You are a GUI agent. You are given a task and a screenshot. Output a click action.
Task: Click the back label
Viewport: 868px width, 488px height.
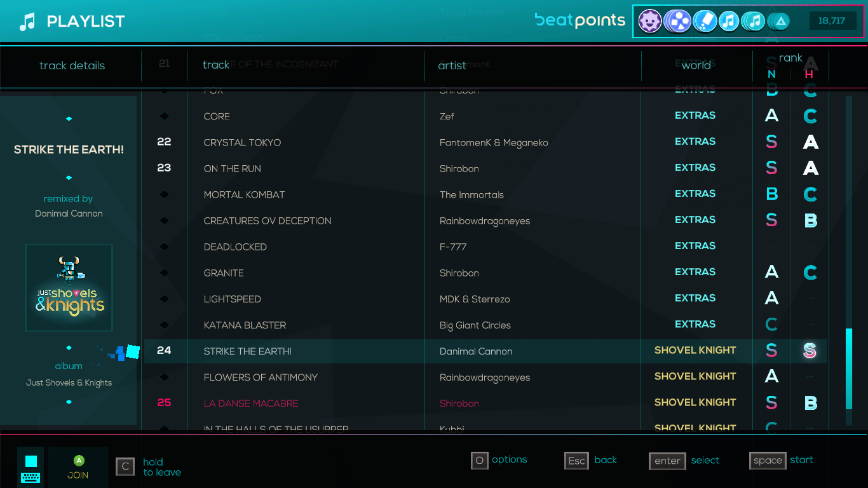point(606,460)
